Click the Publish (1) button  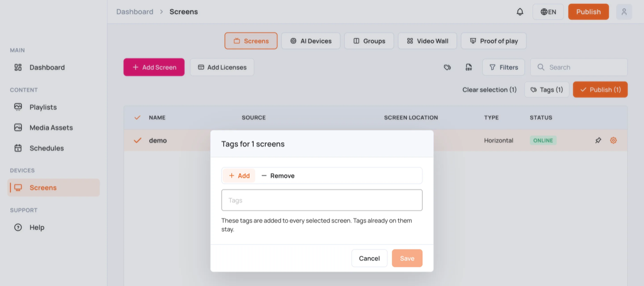click(x=601, y=90)
